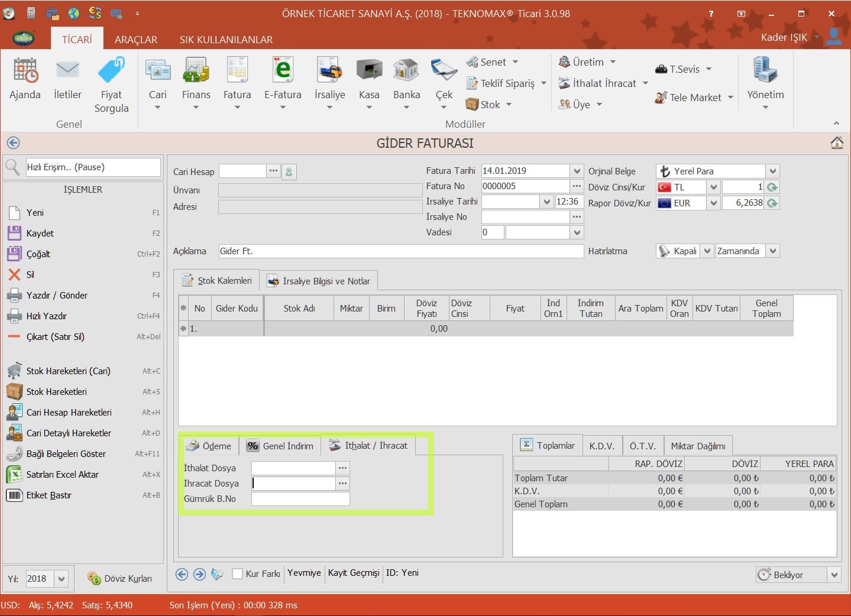This screenshot has width=851, height=616.
Task: Click Satırları Excel Aktar icon
Action: pos(14,474)
